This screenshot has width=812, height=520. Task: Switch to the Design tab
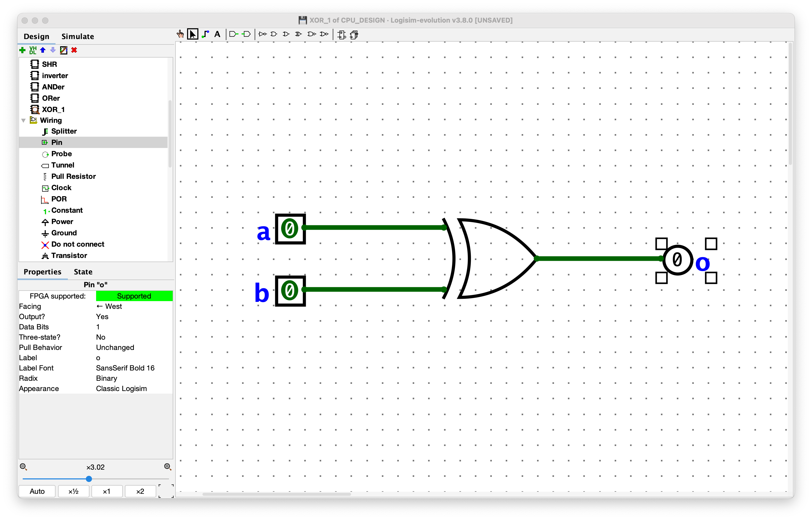coord(36,36)
